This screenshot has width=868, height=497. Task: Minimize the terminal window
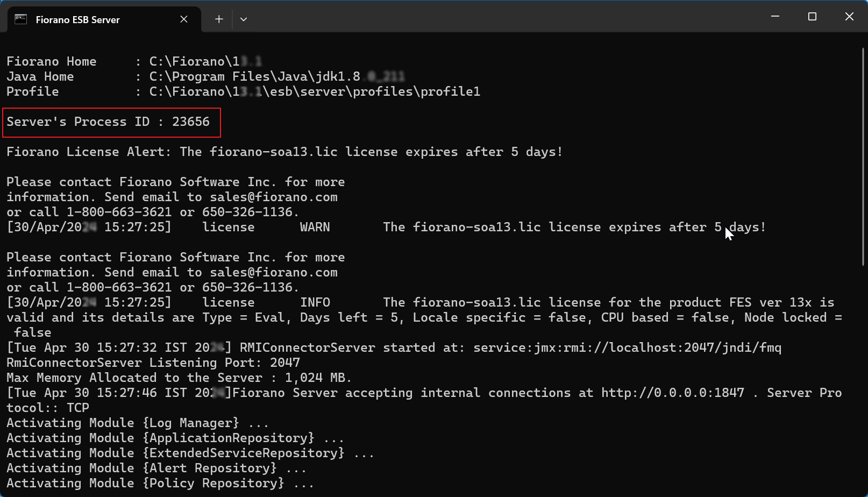[x=775, y=17]
